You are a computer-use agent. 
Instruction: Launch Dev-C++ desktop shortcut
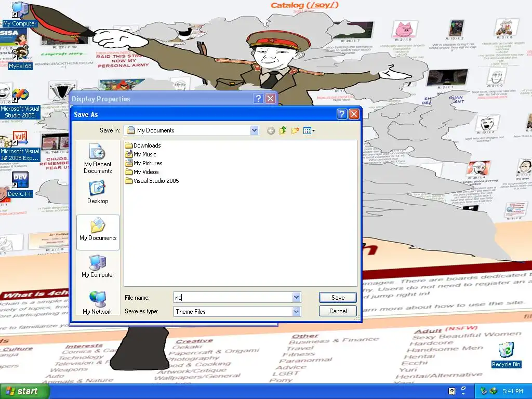tap(20, 185)
